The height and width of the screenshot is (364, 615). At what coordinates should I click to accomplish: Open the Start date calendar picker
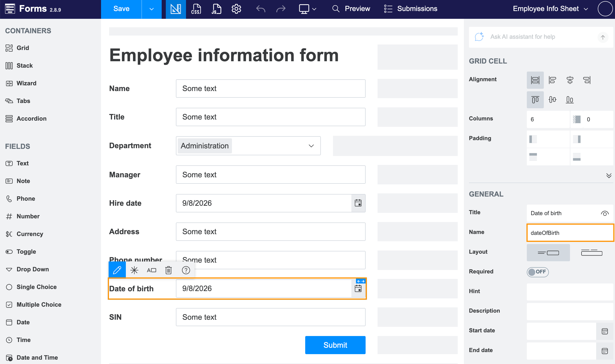tap(605, 331)
